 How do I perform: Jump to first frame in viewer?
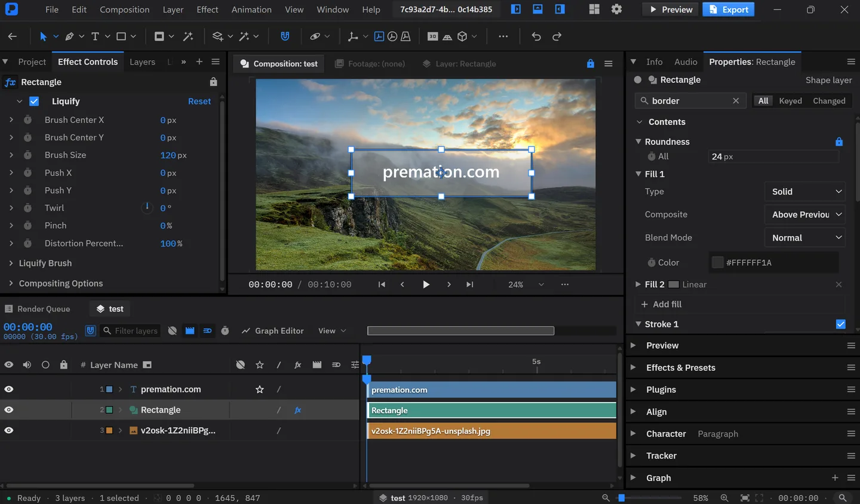(x=382, y=285)
